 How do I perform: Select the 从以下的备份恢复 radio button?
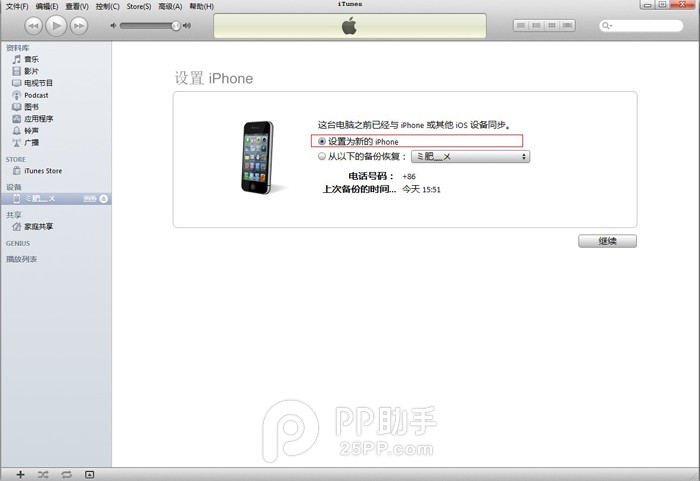tap(321, 157)
